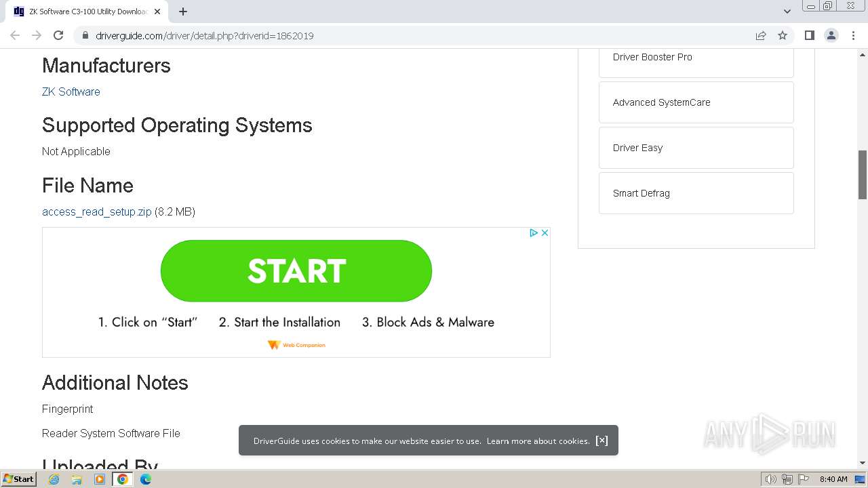Switch to ZK Software C3-100 Utility tab
Screen dimensions: 868x488
click(x=87, y=12)
